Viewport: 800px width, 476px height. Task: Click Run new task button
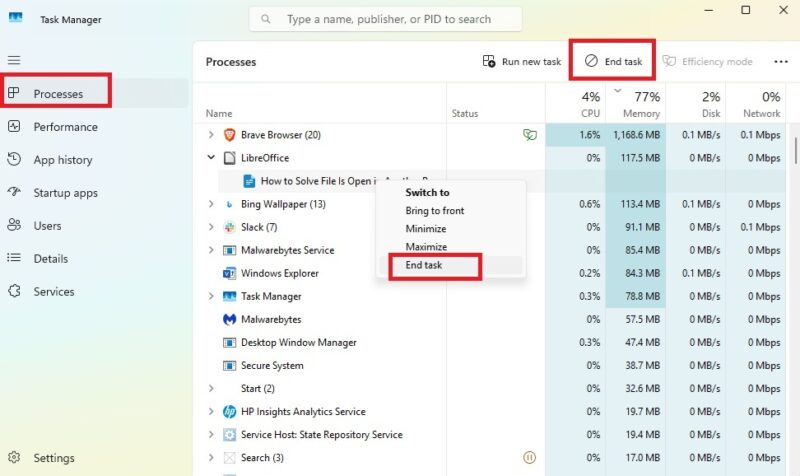click(x=521, y=62)
